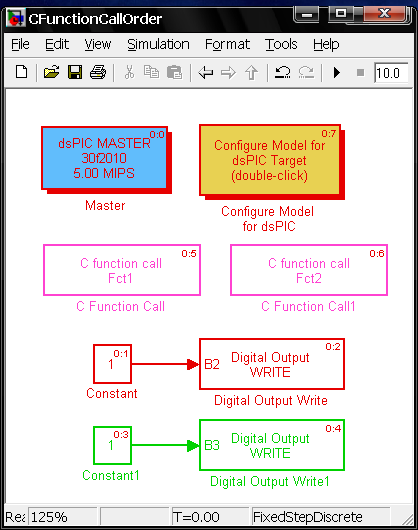Click the FixedStepDiscrete solver status entry
This screenshot has height=530, width=418.
click(x=321, y=517)
